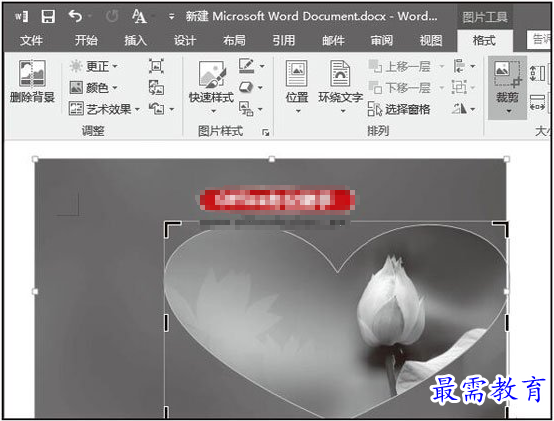554x421 pixels.
Task: Click 下移一层 send backward button
Action: pos(400,88)
